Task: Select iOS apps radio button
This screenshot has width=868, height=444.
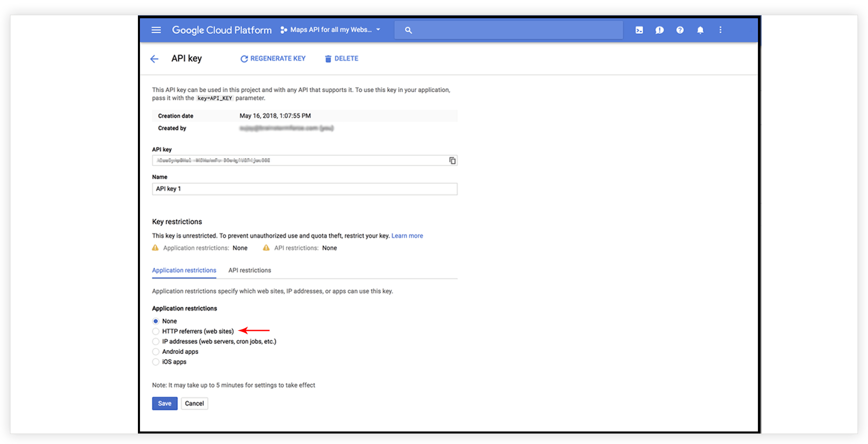Action: click(156, 362)
